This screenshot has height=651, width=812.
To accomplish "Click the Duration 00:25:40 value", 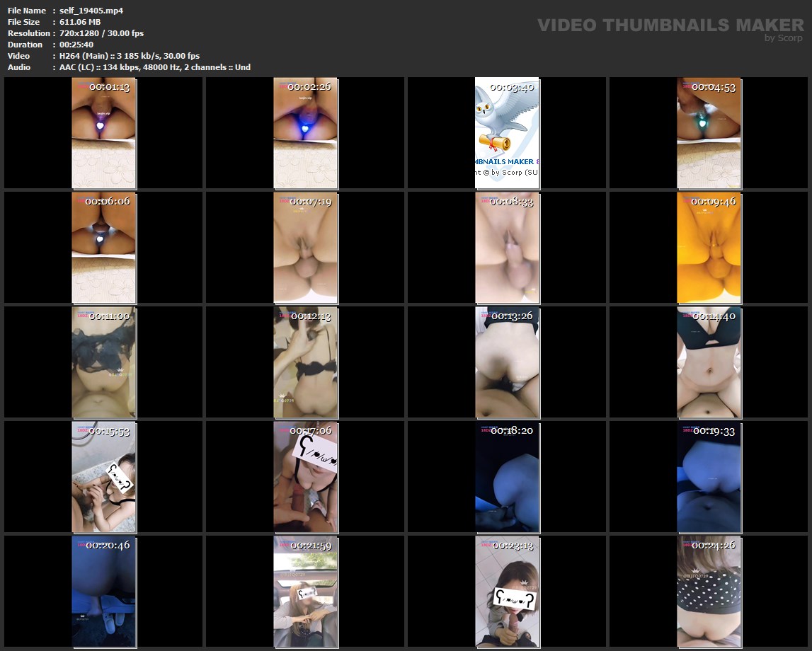I will click(76, 45).
